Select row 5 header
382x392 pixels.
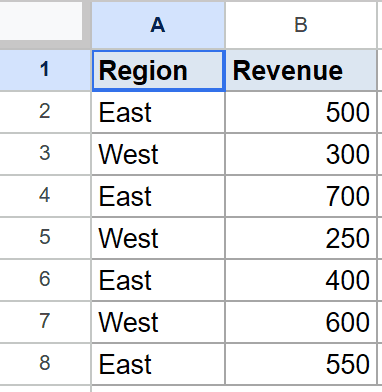point(45,238)
